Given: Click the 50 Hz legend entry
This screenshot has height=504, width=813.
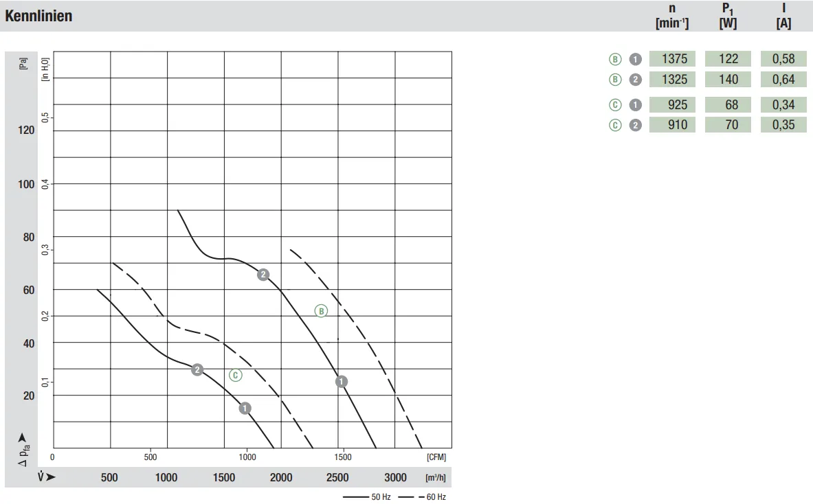Looking at the screenshot, I should click(x=366, y=496).
